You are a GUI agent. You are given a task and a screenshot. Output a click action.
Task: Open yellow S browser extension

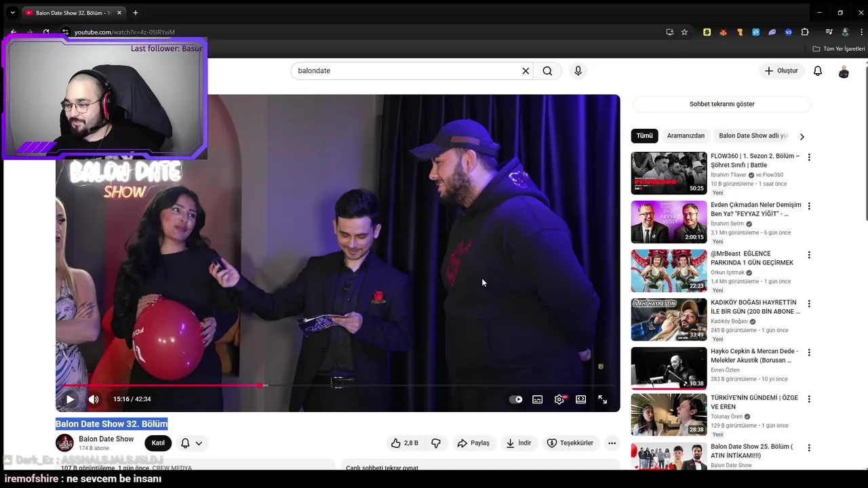707,32
